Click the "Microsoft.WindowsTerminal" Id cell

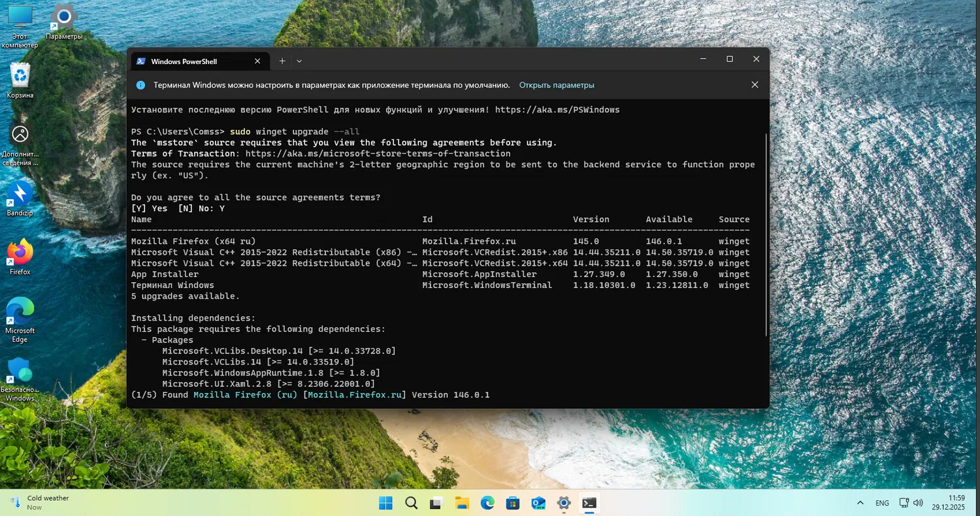(487, 285)
